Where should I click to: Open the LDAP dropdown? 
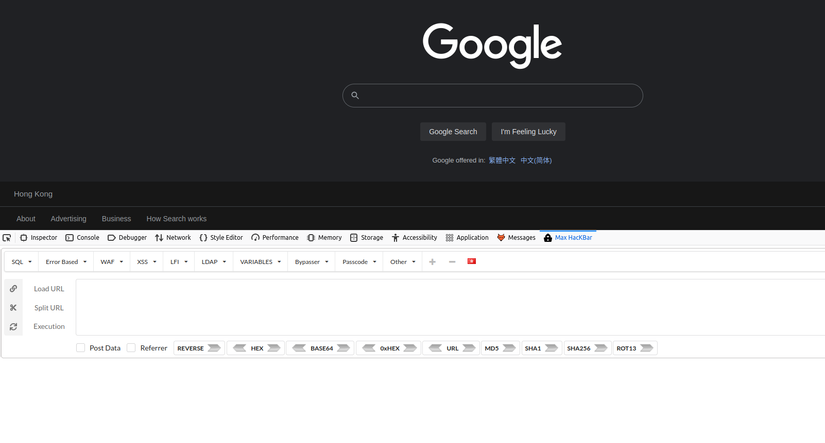[x=214, y=261]
